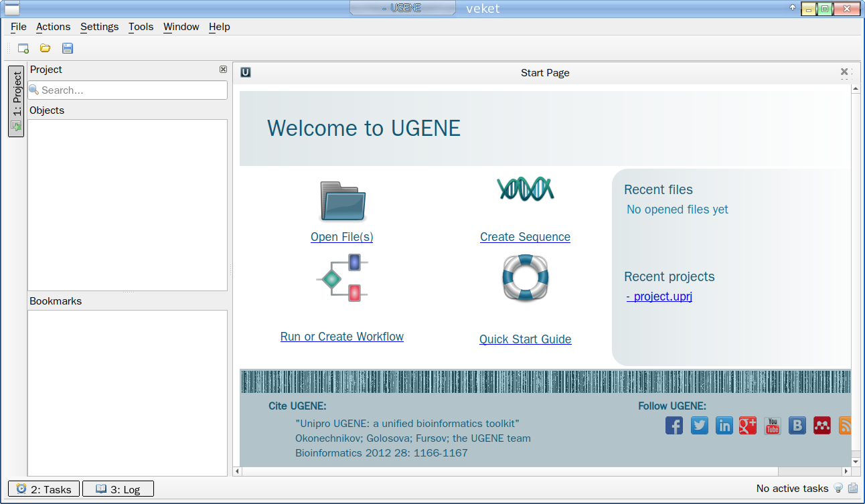The width and height of the screenshot is (865, 504).
Task: Open the orange RSS feed icon
Action: pyautogui.click(x=845, y=425)
